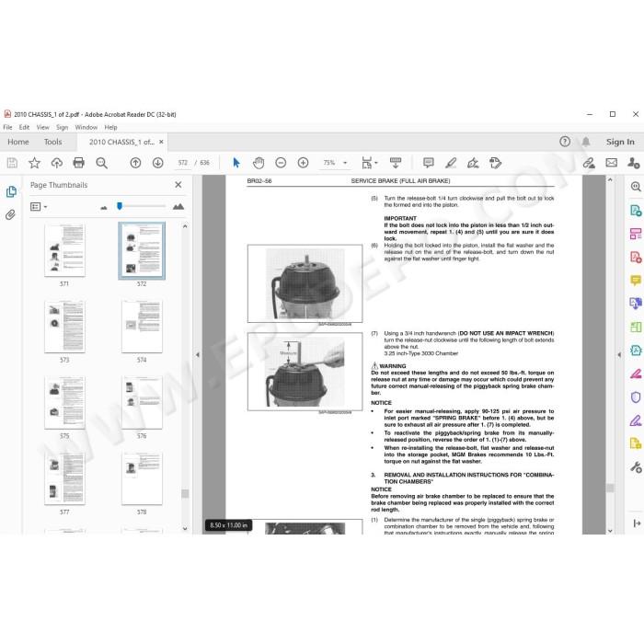Open the Window menu
Viewport: 644px width, 644px height.
86,127
